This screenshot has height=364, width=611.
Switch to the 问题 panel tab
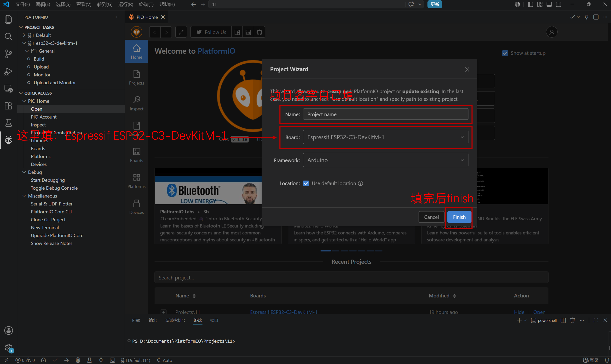136,320
